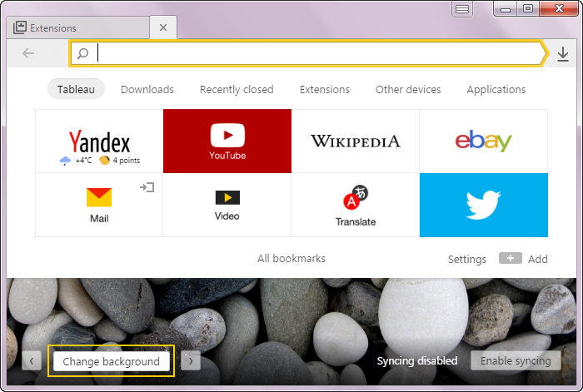The height and width of the screenshot is (392, 583).
Task: Open the Downloads section
Action: tap(147, 90)
